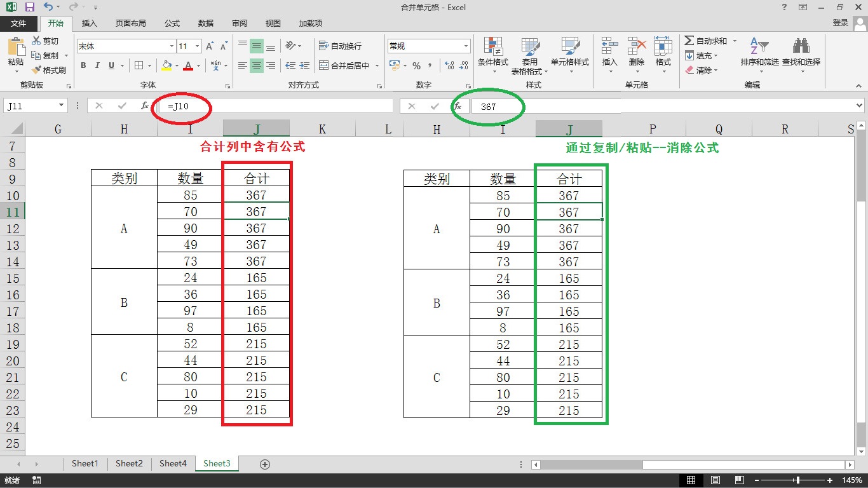Viewport: 868px width, 488px height.
Task: Open the font size 11 dropdown
Action: coord(198,46)
